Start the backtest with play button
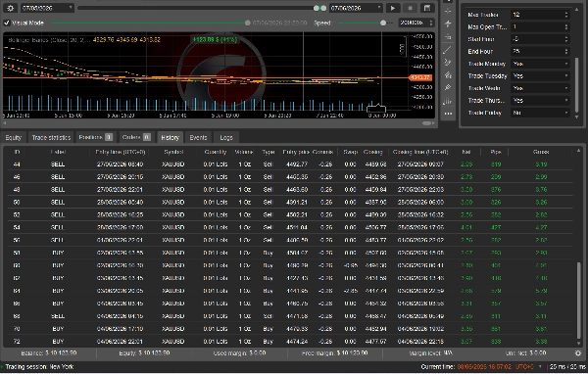The height and width of the screenshot is (374, 588). click(393, 8)
